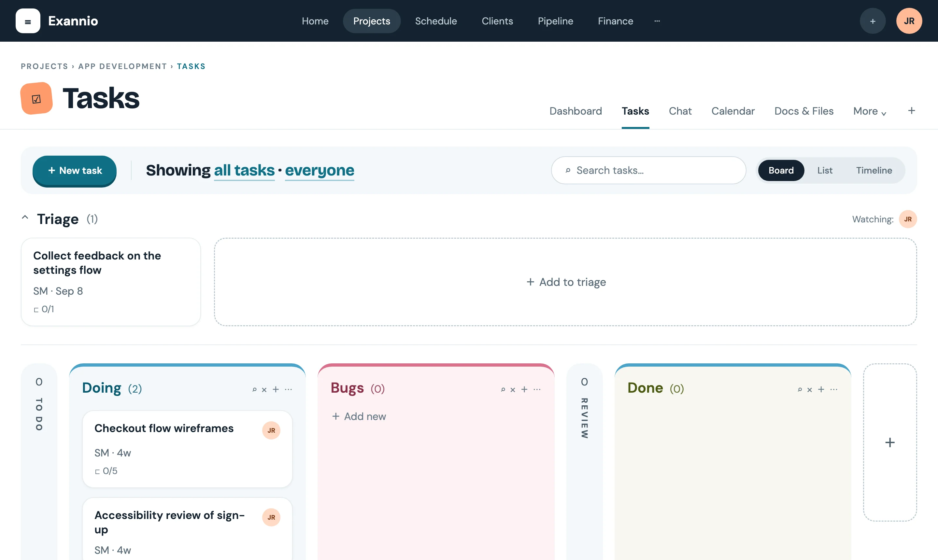Expand the collapsed Review column

(x=584, y=461)
